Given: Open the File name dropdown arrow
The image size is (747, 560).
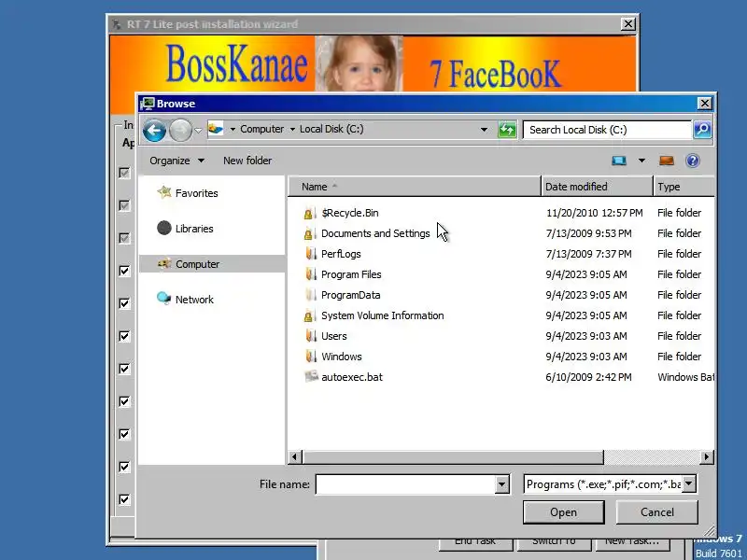Looking at the screenshot, I should (x=501, y=484).
